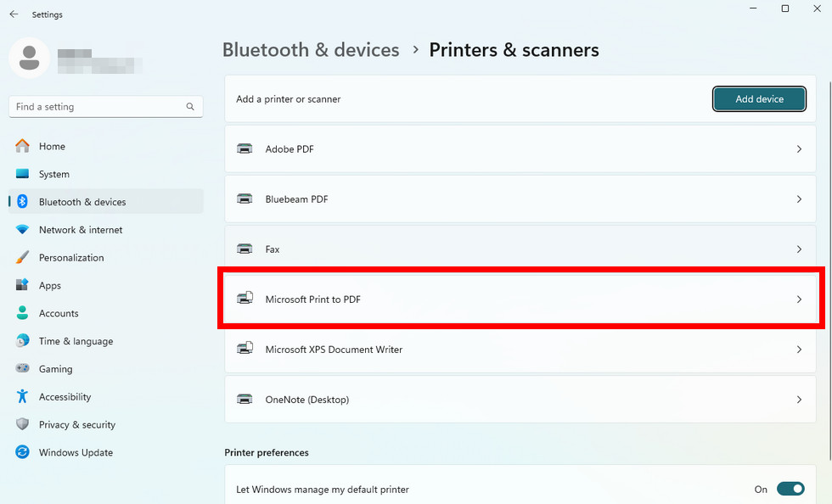Open Apps settings via its sidebar icon
Image resolution: width=832 pixels, height=504 pixels.
20,285
